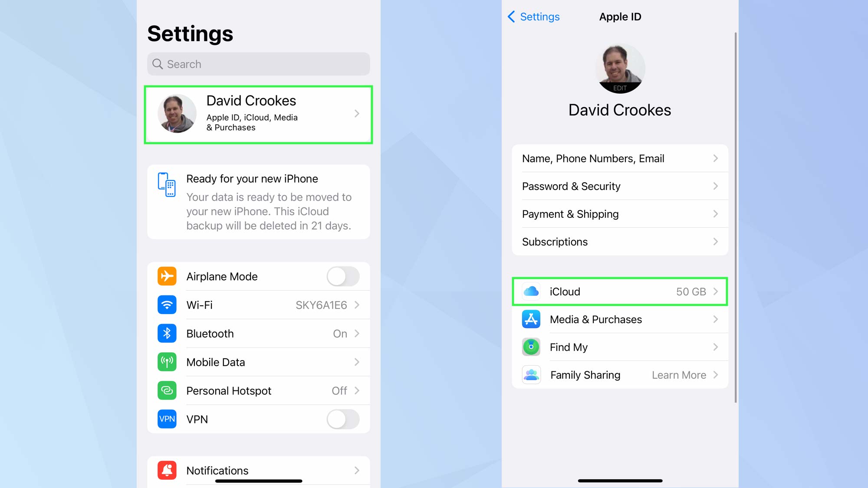868x488 pixels.
Task: Open Mobile Data settings
Action: (259, 362)
